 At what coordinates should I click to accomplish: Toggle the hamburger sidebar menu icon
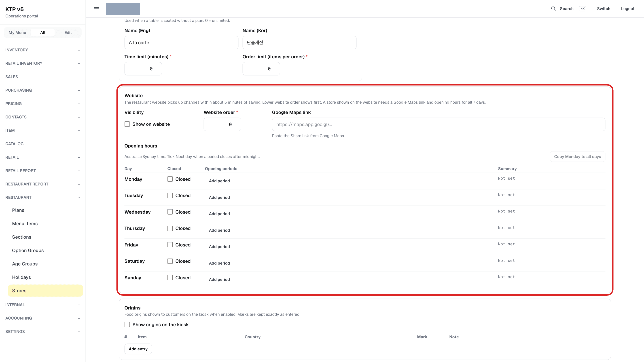pos(97,9)
